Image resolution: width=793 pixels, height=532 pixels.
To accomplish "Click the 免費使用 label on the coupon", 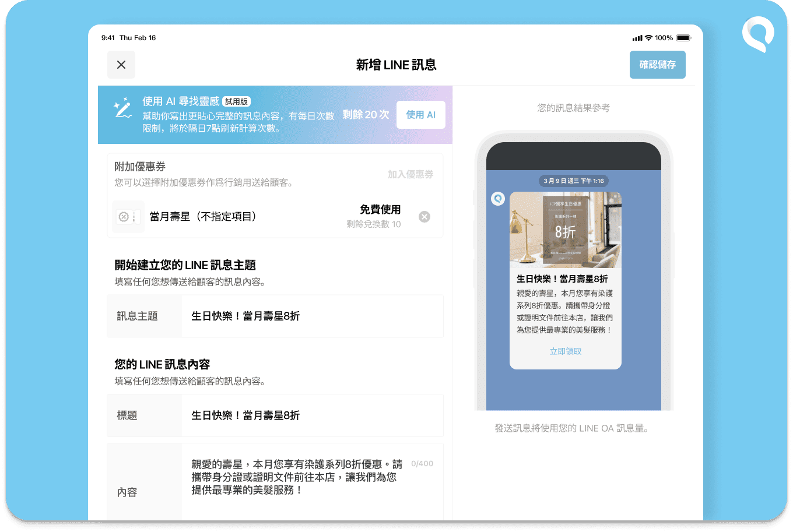I will 380,209.
